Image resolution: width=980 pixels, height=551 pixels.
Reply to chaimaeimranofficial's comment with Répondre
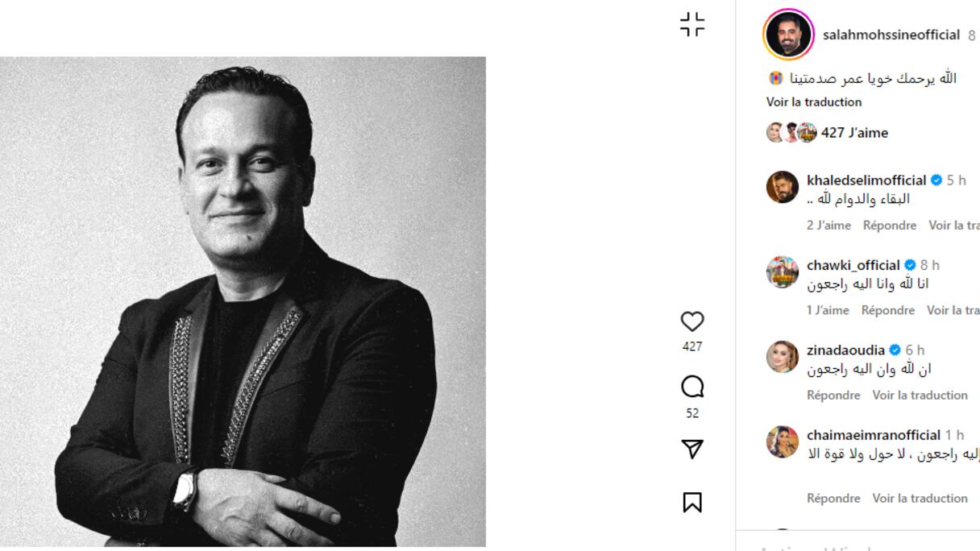point(834,498)
